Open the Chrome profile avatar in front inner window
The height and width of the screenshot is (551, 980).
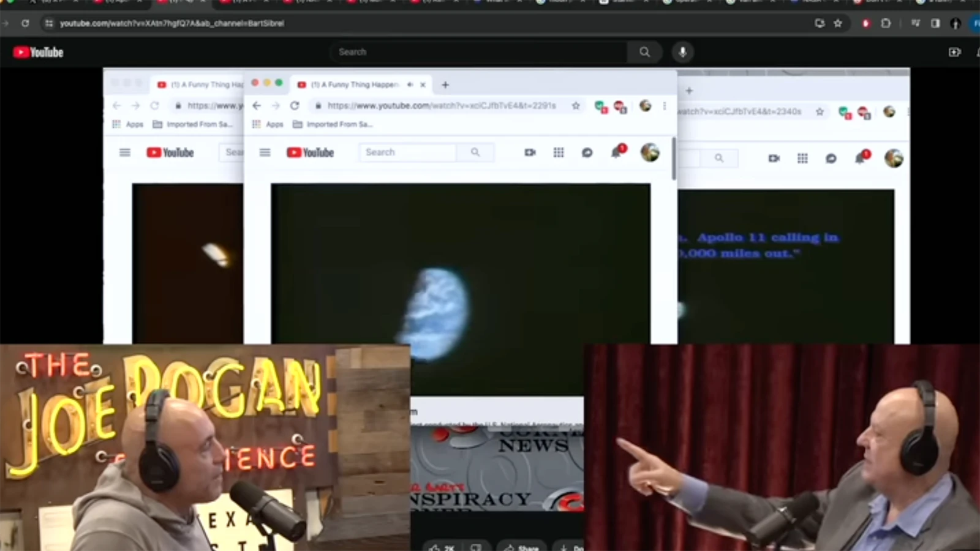pos(645,105)
